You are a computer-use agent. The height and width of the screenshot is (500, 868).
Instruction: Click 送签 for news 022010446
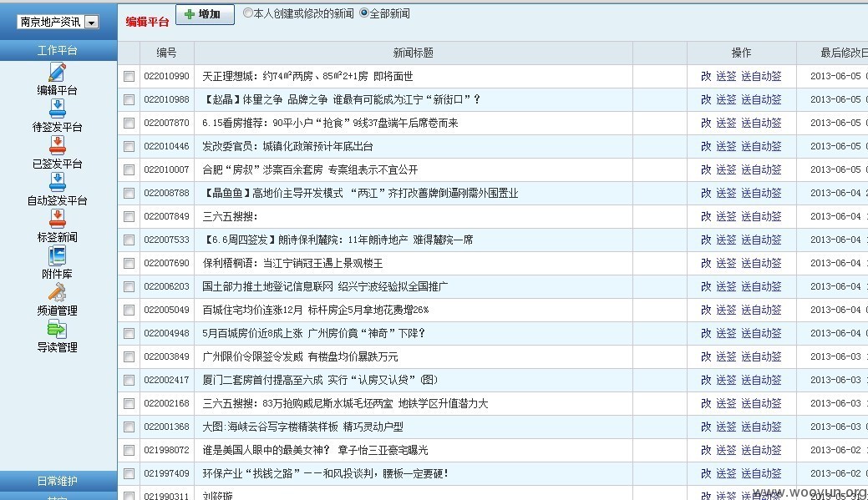coord(726,146)
